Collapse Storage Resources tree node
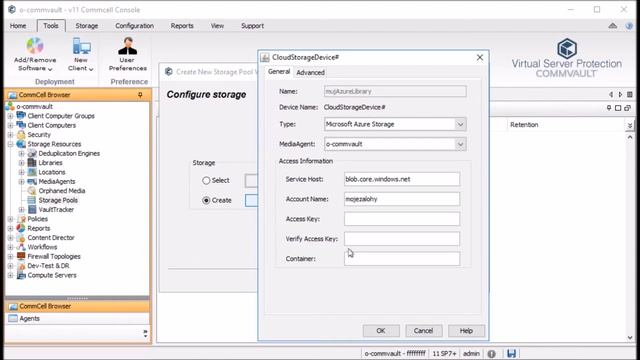The width and height of the screenshot is (640, 360). pos(11,144)
